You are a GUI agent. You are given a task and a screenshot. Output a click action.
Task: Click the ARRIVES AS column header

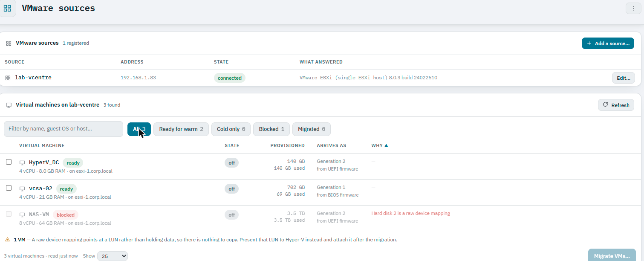[331, 145]
